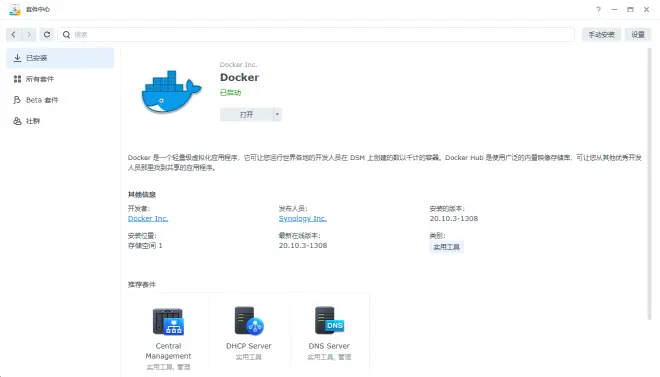
Task: Follow the Synology Inc. publisher link
Action: 303,218
